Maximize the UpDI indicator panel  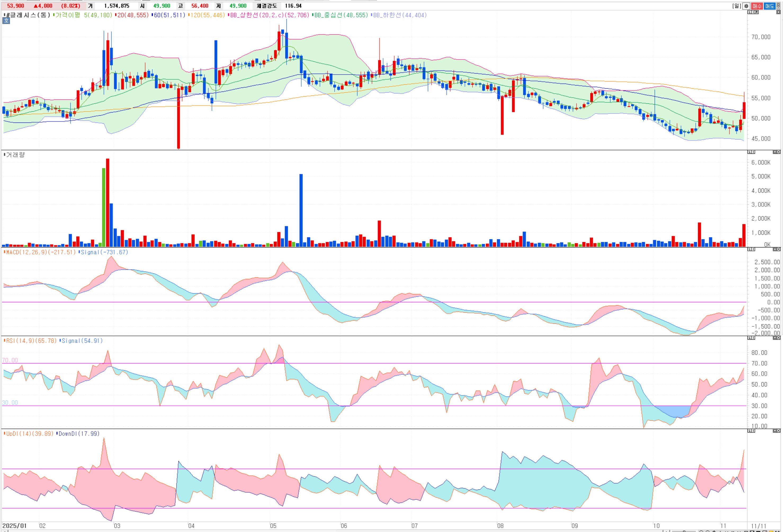coord(775,431)
